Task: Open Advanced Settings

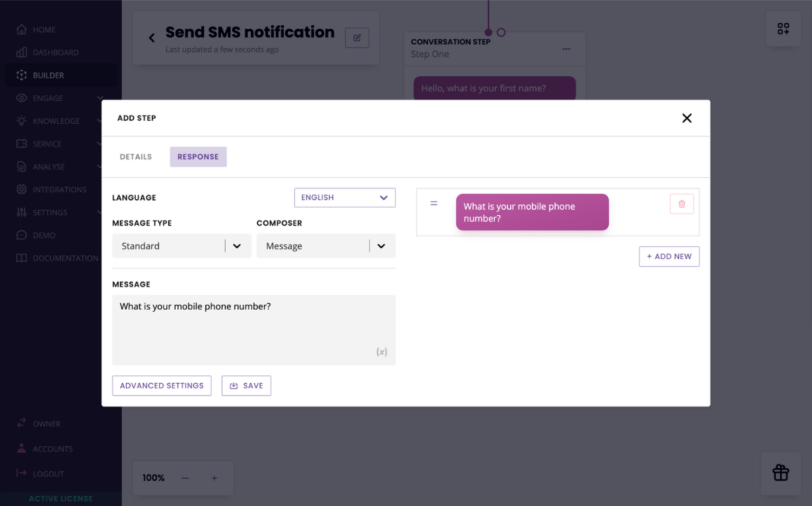Action: (x=162, y=385)
